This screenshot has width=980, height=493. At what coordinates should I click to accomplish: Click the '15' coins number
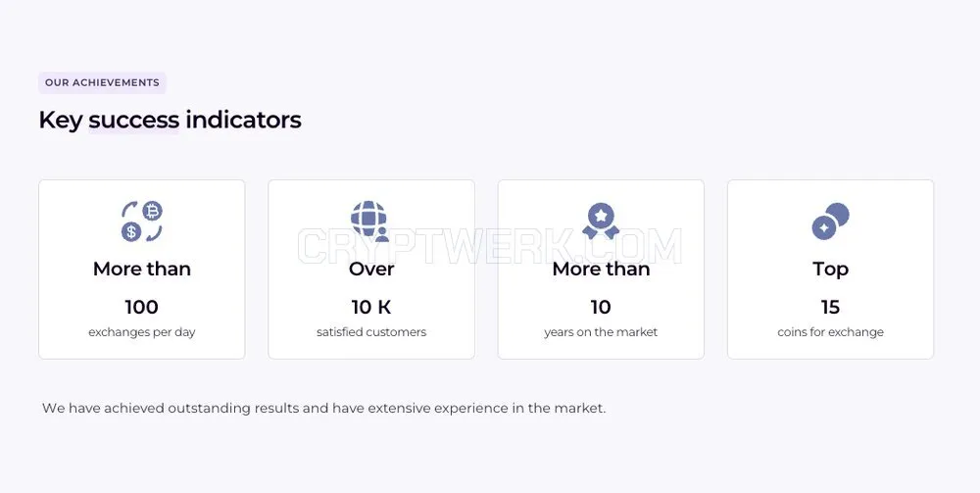(x=831, y=307)
